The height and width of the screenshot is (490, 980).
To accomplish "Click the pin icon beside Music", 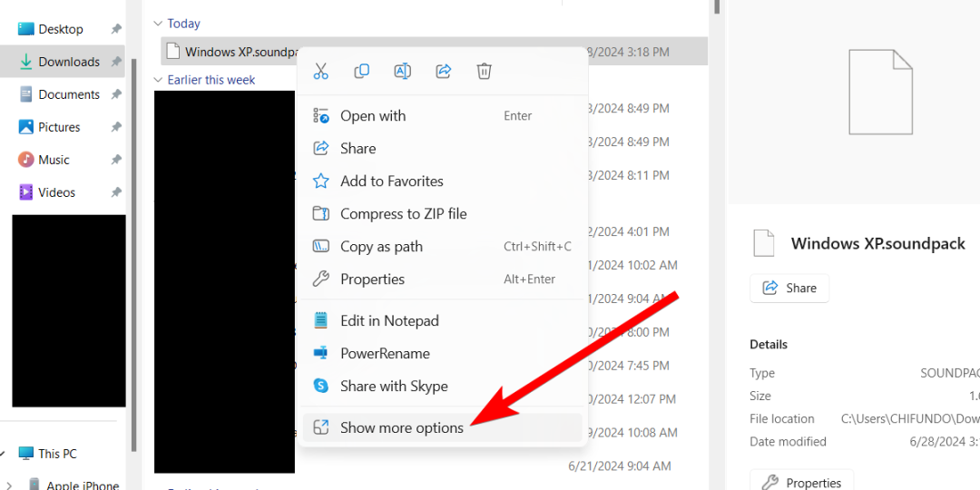I will point(115,160).
